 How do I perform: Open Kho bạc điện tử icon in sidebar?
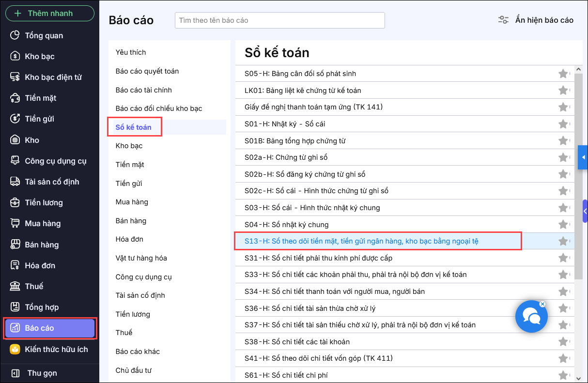tap(15, 77)
